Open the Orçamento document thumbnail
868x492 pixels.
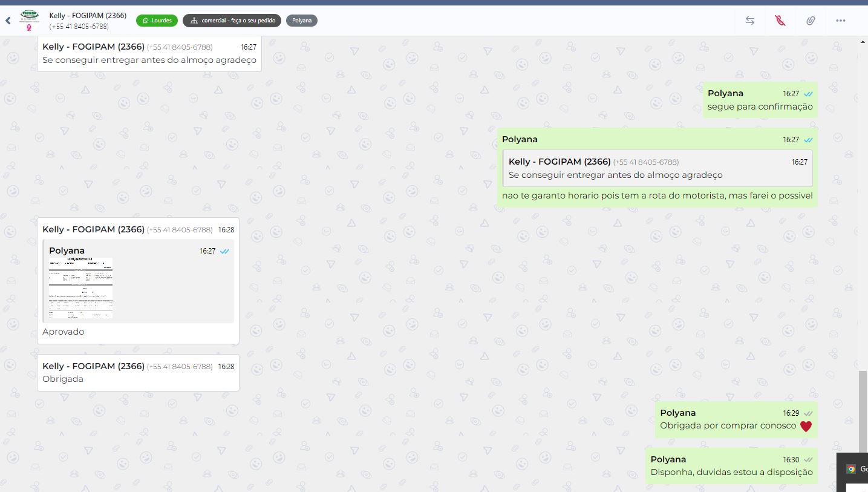point(81,288)
